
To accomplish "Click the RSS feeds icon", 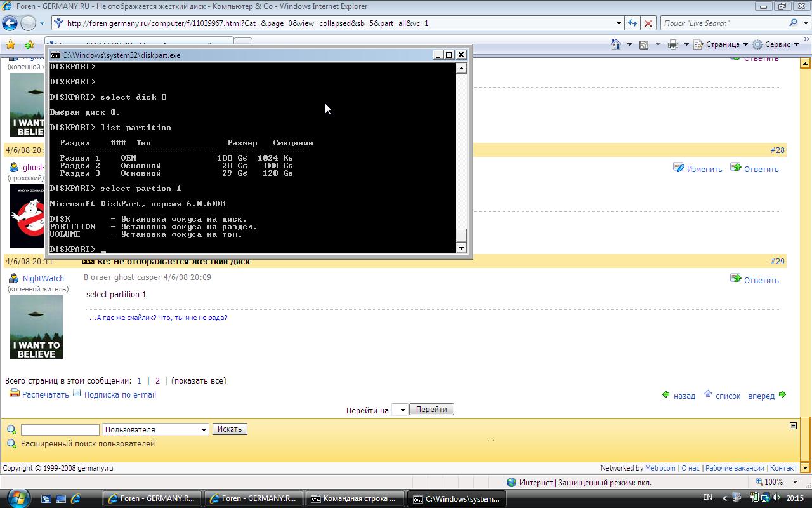I will pyautogui.click(x=644, y=44).
